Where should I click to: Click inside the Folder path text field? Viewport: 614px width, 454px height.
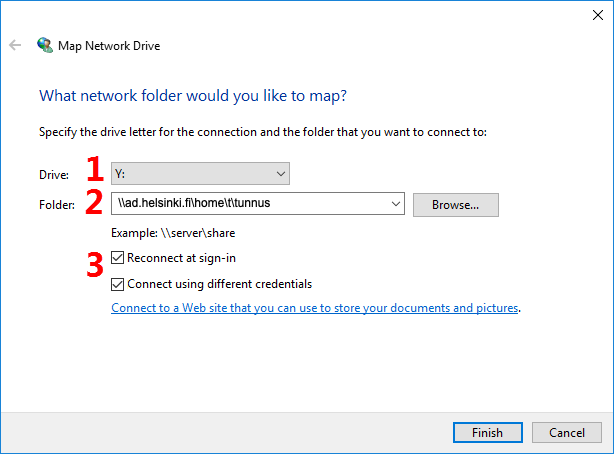pos(251,203)
